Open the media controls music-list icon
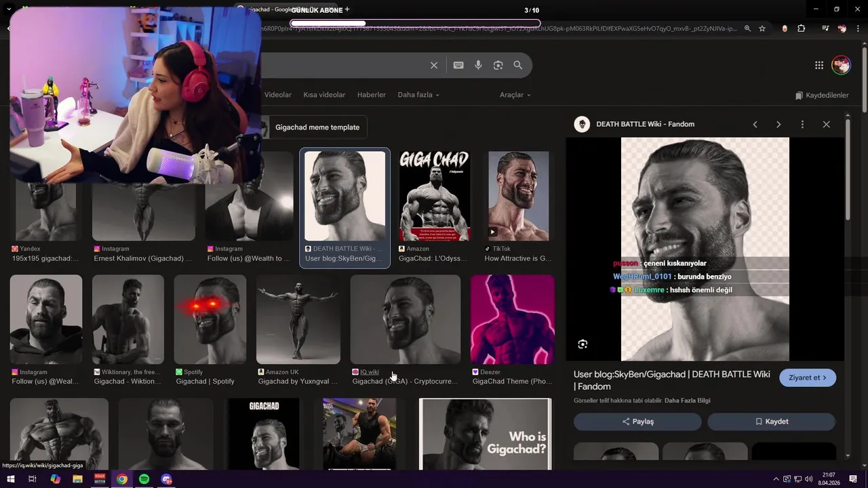Image resolution: width=868 pixels, height=488 pixels. click(825, 28)
